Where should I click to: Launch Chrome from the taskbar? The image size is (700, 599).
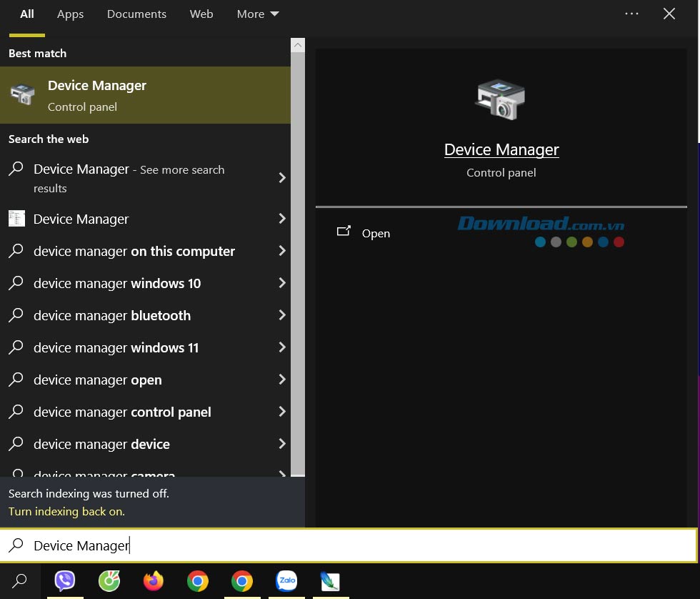tap(198, 581)
